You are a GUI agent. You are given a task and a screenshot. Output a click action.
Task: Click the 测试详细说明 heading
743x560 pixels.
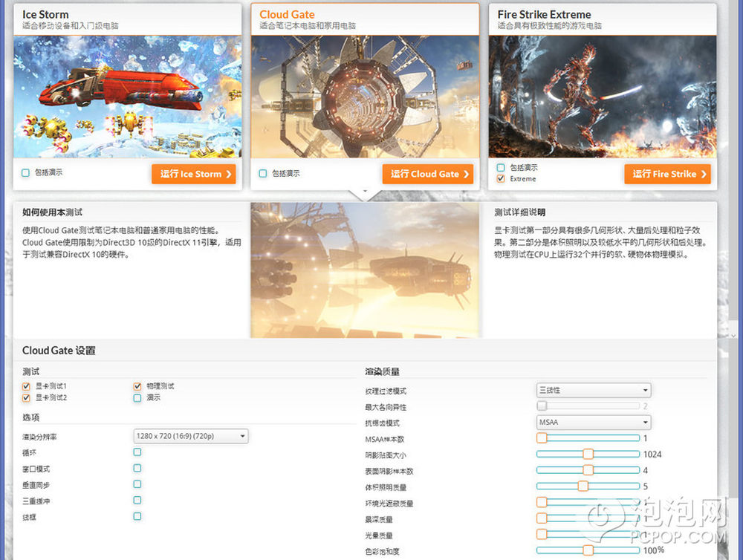click(x=520, y=212)
